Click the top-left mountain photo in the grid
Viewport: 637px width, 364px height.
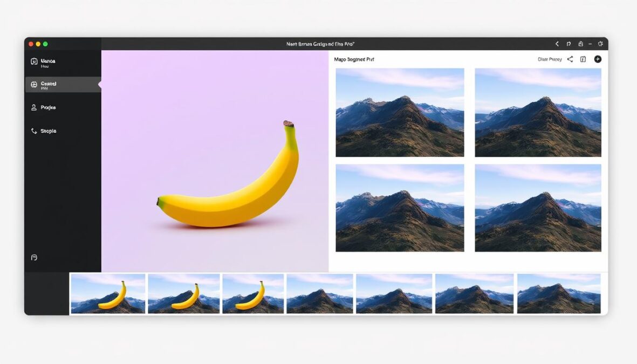pyautogui.click(x=400, y=112)
